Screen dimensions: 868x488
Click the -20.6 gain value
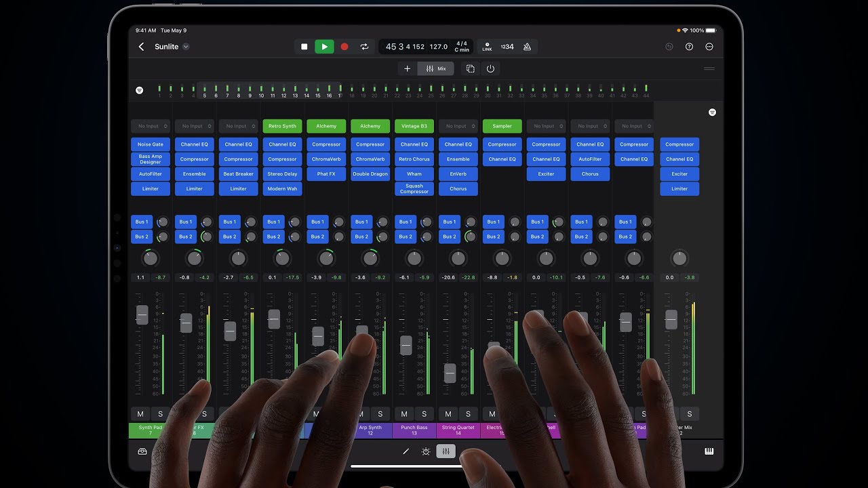tap(448, 277)
